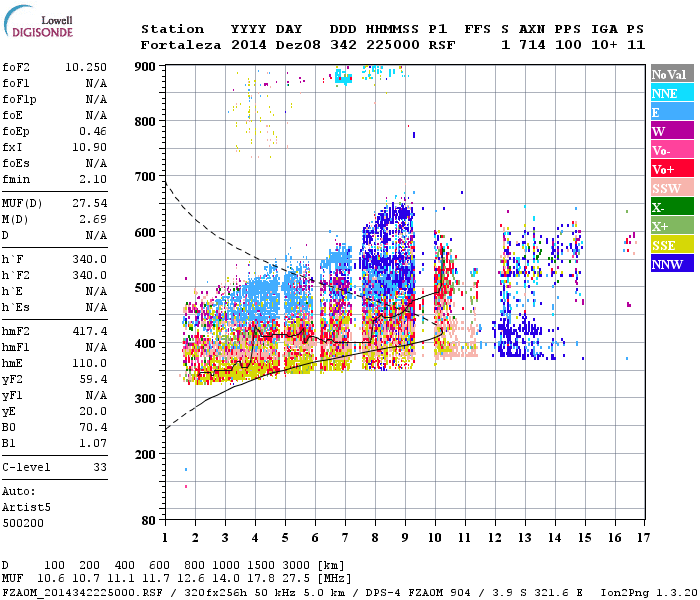Screen dimensions: 700x600
Task: Select the Vo+ red legend swatch
Action: tap(672, 169)
